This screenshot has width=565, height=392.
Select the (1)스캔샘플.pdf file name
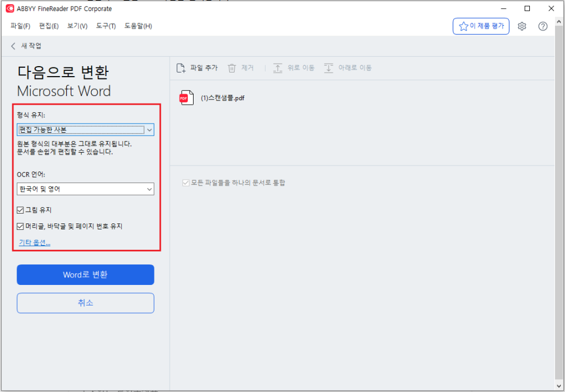222,98
